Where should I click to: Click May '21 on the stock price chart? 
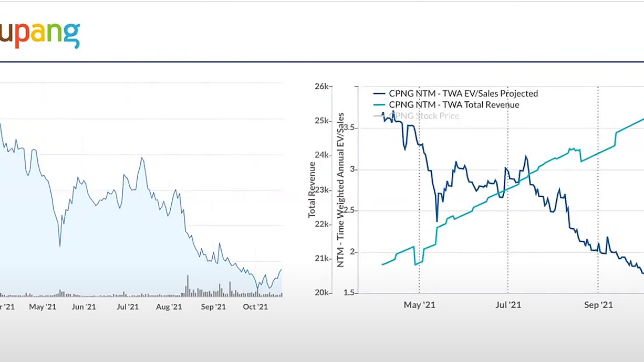[43, 307]
